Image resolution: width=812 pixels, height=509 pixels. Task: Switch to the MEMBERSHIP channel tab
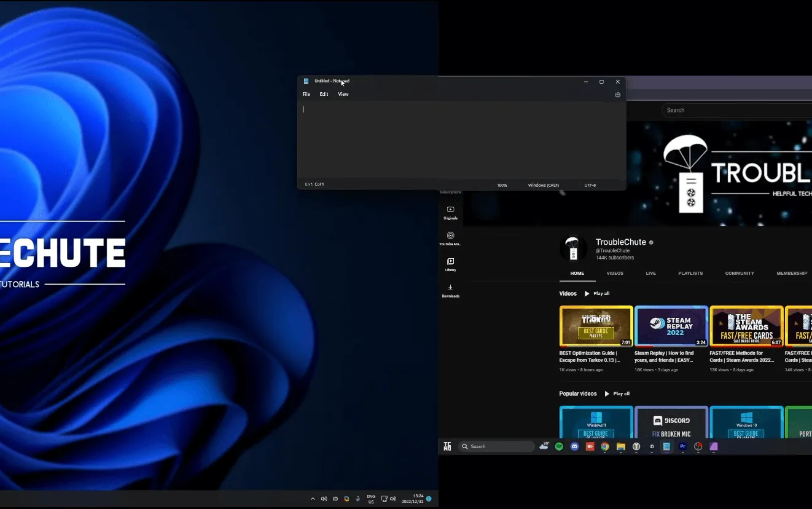[x=792, y=273]
